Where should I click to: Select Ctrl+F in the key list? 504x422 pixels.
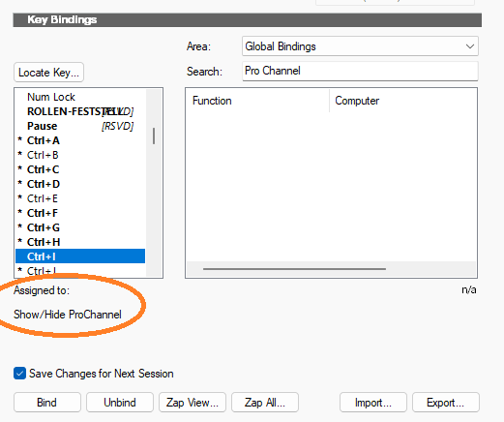pos(80,213)
